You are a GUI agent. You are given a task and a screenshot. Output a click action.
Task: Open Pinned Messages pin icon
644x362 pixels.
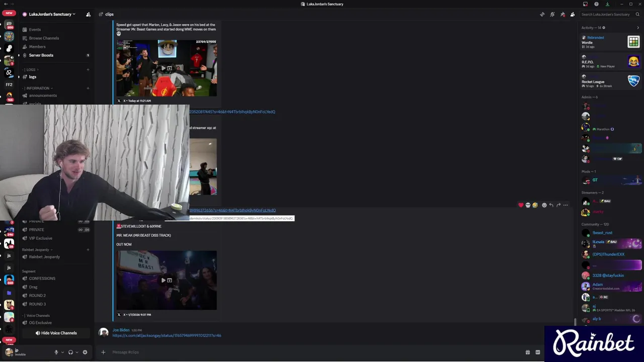click(562, 14)
